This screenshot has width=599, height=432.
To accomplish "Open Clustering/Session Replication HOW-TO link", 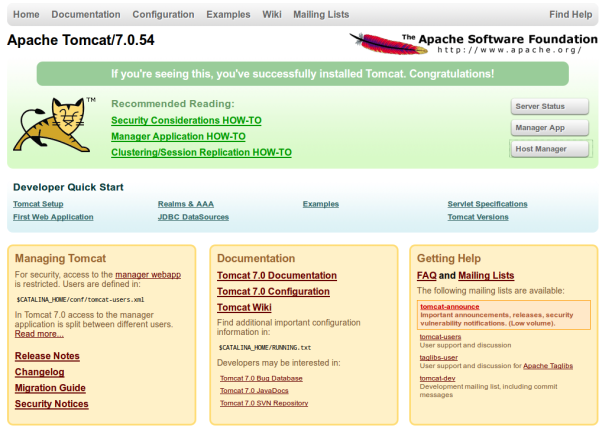I will pyautogui.click(x=201, y=152).
